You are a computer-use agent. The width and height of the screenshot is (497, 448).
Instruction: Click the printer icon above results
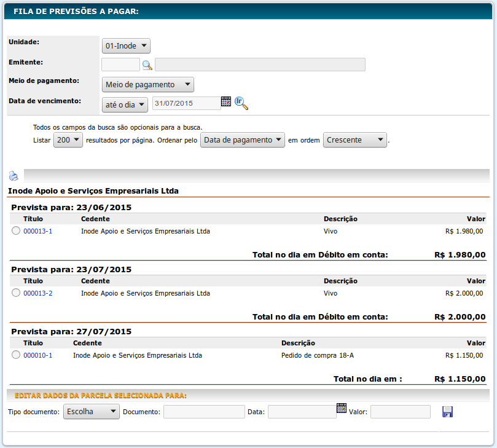coord(14,176)
